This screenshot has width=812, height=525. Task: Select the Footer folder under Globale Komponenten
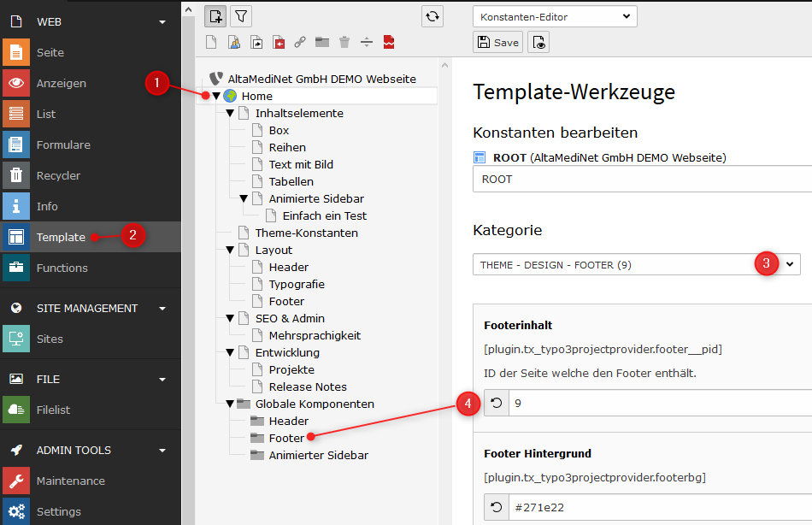[x=286, y=438]
